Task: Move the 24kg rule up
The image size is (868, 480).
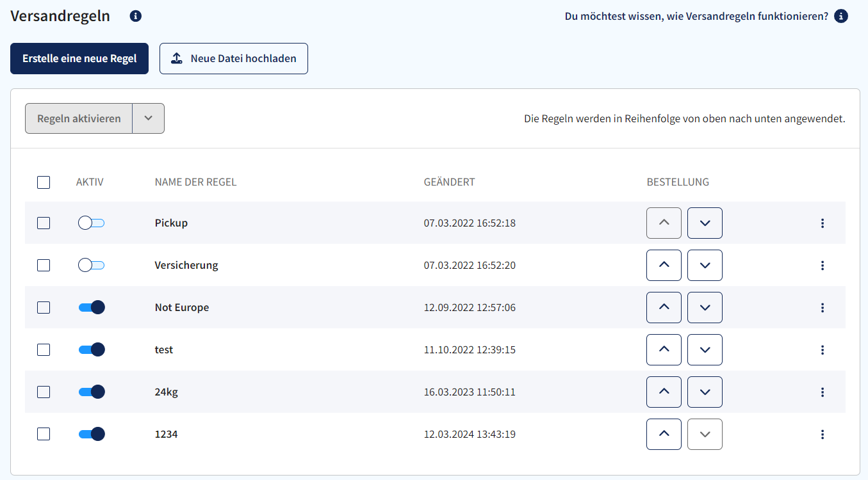Action: click(x=664, y=392)
